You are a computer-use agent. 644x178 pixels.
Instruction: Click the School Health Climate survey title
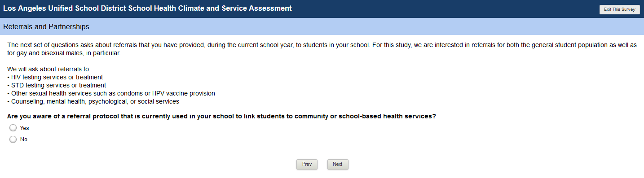point(147,9)
